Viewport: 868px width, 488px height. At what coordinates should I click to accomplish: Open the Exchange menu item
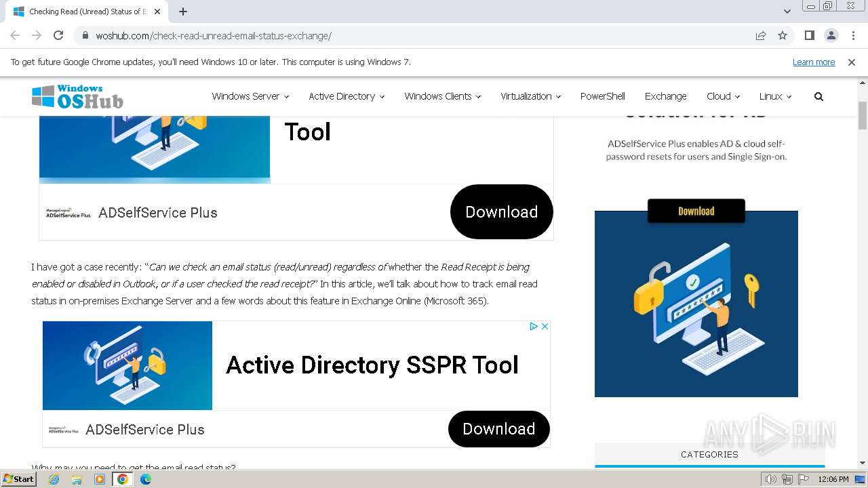pyautogui.click(x=665, y=96)
